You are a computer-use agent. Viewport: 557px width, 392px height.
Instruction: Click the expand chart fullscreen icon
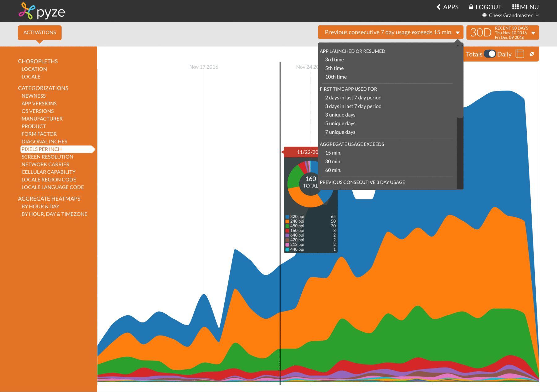[532, 54]
